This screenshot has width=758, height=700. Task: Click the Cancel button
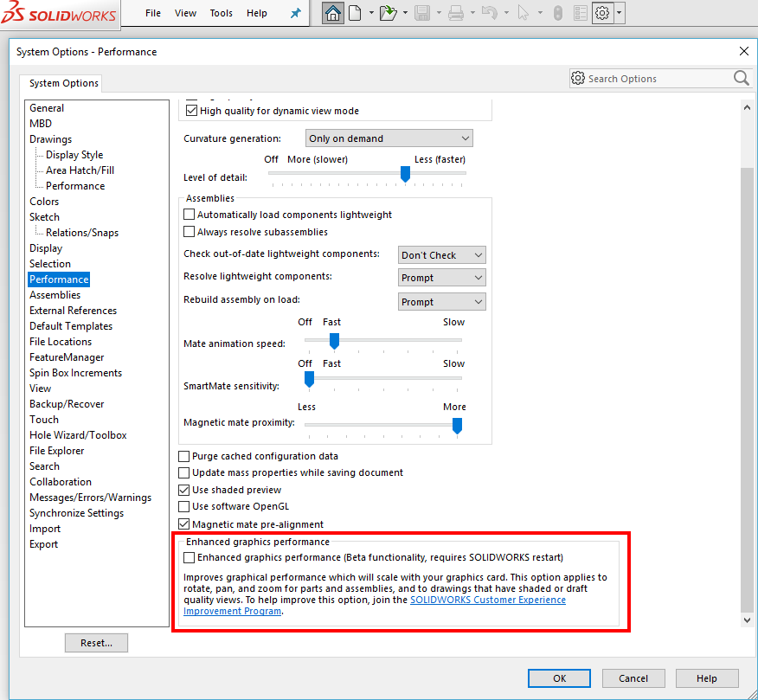pyautogui.click(x=633, y=678)
